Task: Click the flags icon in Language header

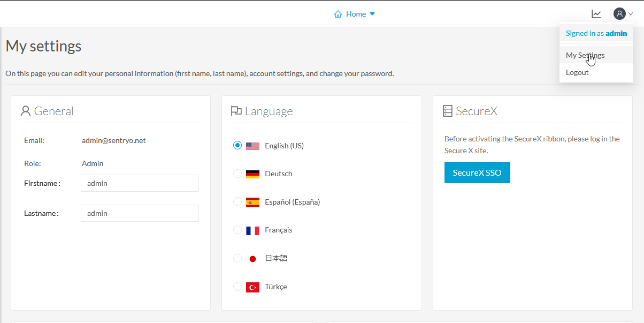Action: pos(236,111)
